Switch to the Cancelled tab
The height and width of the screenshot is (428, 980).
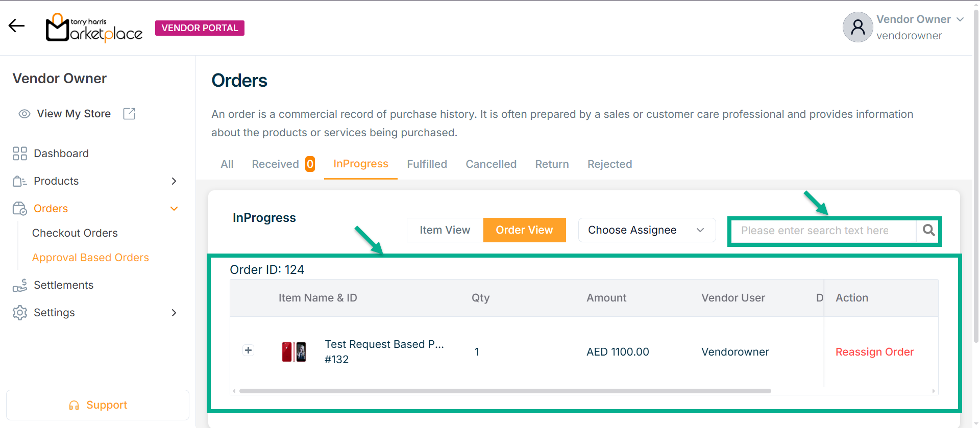tap(491, 164)
